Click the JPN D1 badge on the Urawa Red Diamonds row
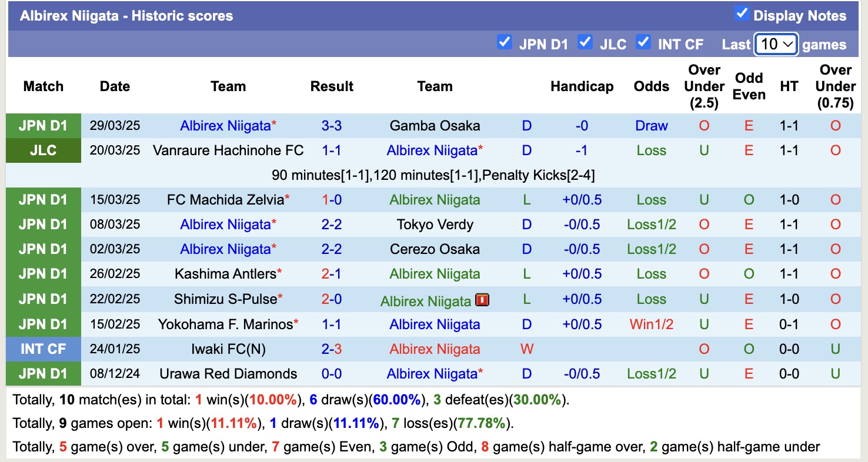The image size is (868, 462). [44, 373]
